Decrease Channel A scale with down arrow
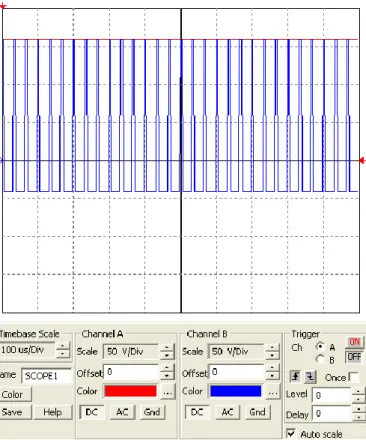Image resolution: width=366 pixels, height=440 pixels. click(x=167, y=355)
